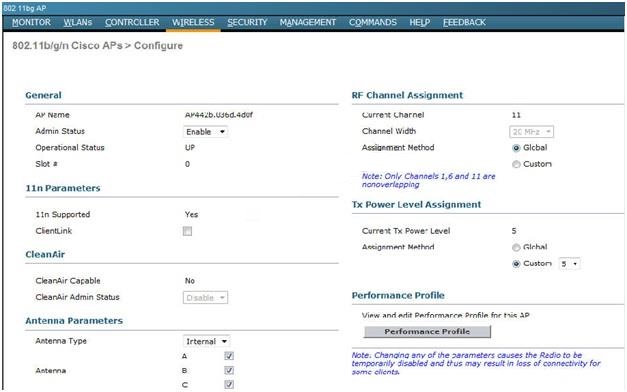The height and width of the screenshot is (392, 627).
Task: Go to the CONTROLLER menu
Action: tap(132, 22)
